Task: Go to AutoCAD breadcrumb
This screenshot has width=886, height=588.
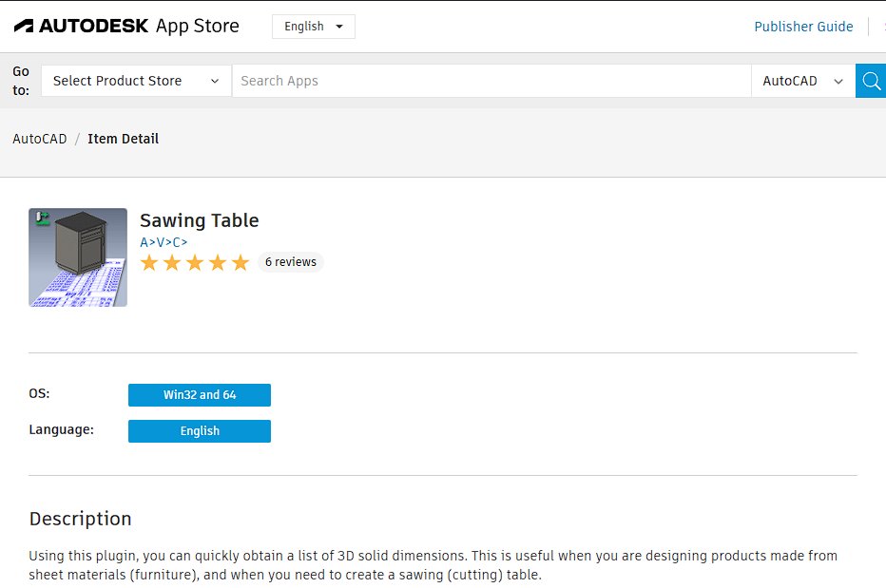Action: point(40,139)
